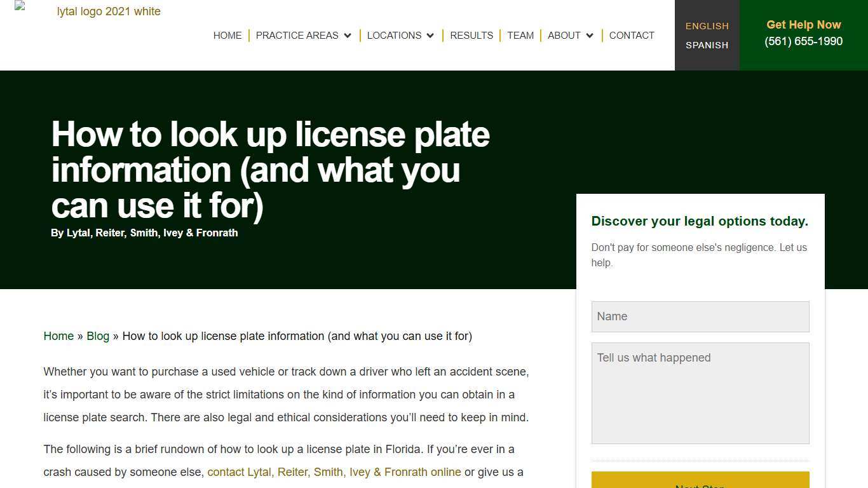
Task: Follow the Home breadcrumb link
Action: click(58, 336)
